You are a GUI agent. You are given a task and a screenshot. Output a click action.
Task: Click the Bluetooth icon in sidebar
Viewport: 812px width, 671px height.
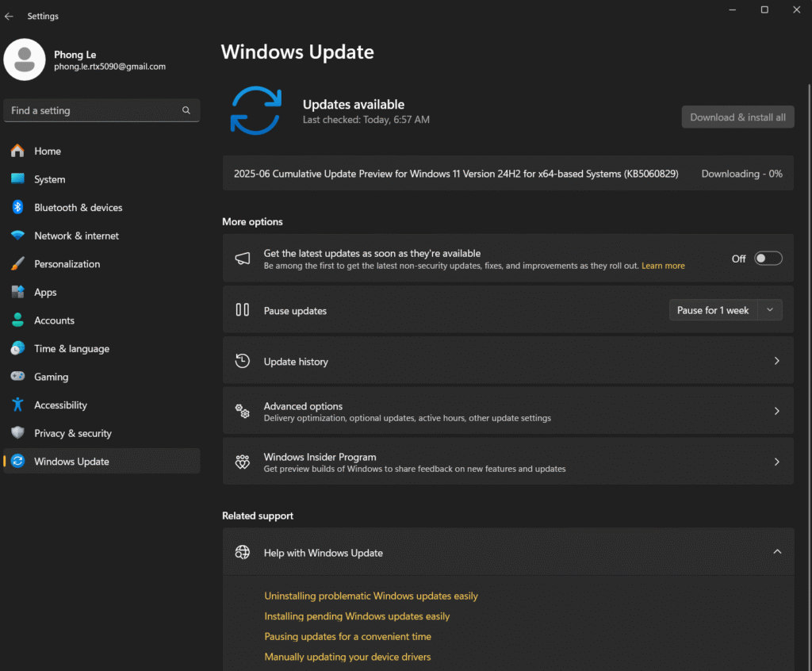pos(17,207)
